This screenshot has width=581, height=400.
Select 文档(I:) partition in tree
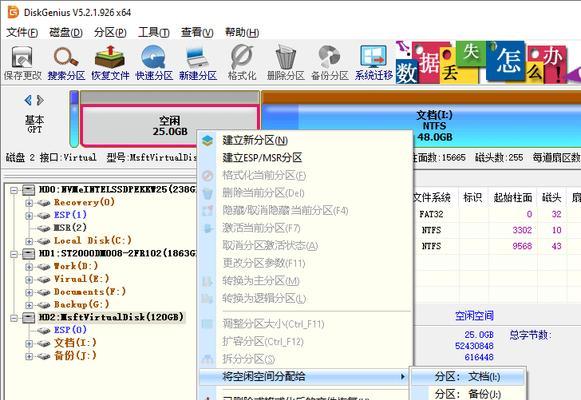(x=75, y=343)
